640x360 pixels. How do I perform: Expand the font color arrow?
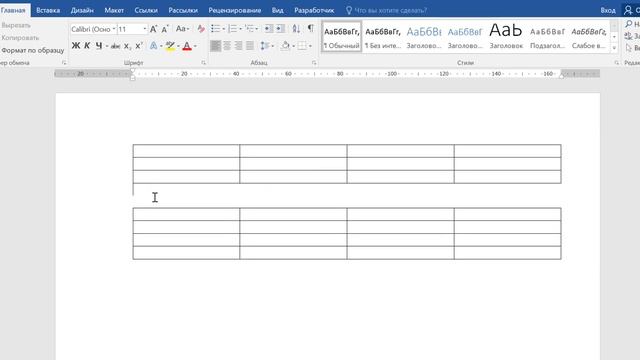(195, 46)
